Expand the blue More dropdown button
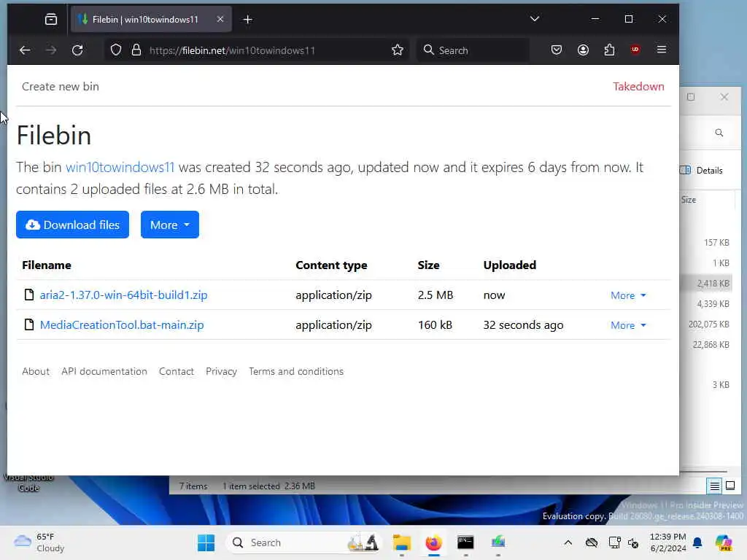This screenshot has width=747, height=560. [169, 225]
